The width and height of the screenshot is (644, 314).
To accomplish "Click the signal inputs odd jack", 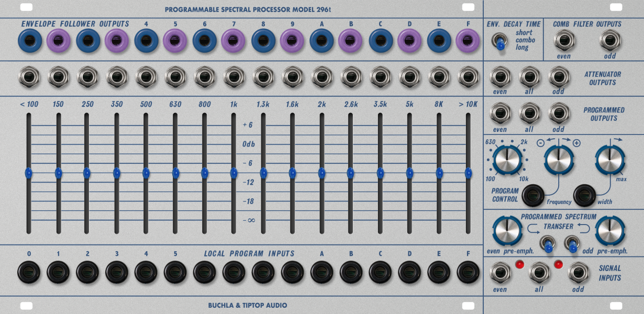I will tap(579, 273).
